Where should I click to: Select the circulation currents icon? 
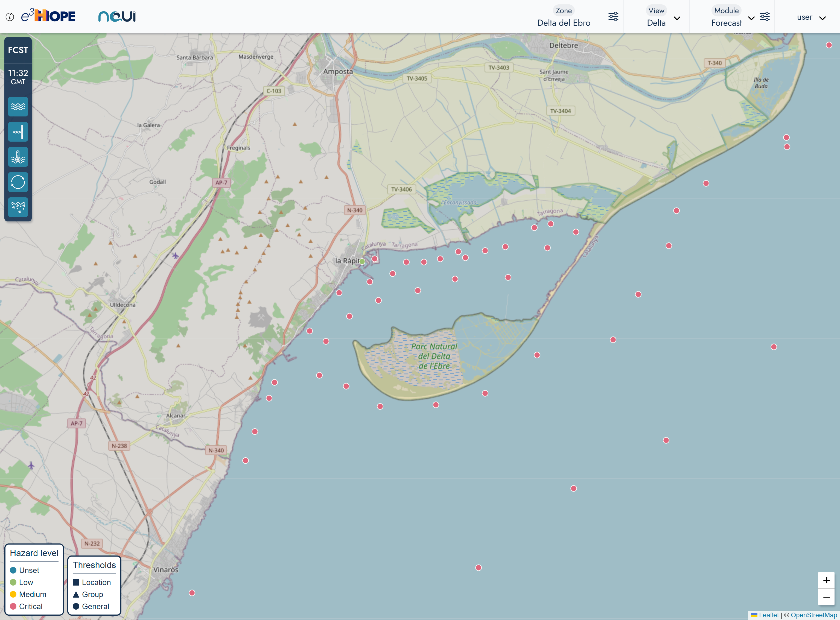18,182
